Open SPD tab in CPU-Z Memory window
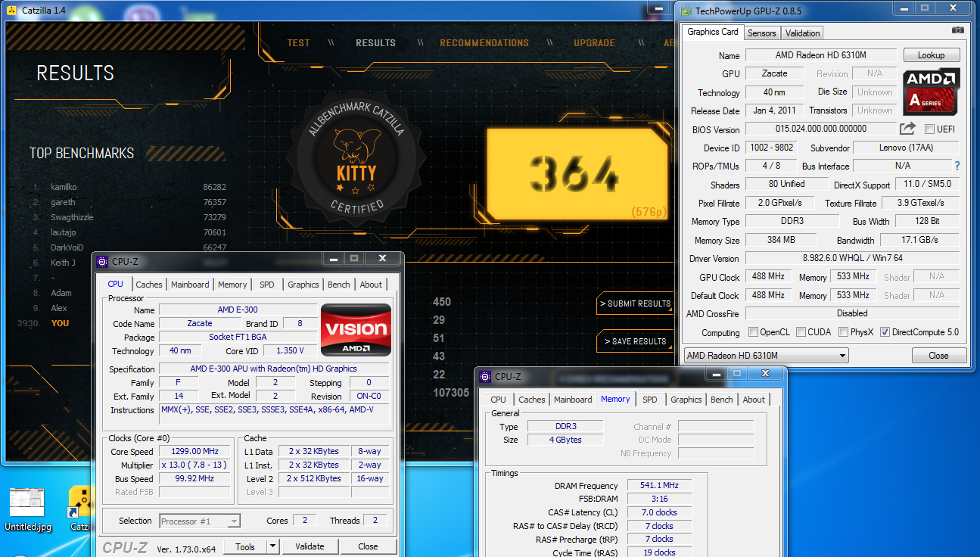Image resolution: width=980 pixels, height=557 pixels. point(650,400)
